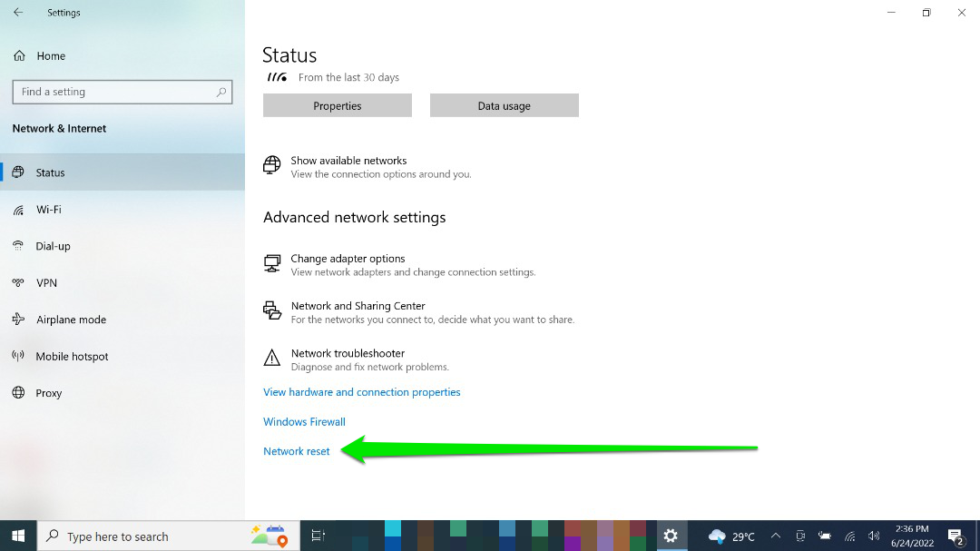Click the Mobile hotspot antenna icon

pyautogui.click(x=18, y=356)
